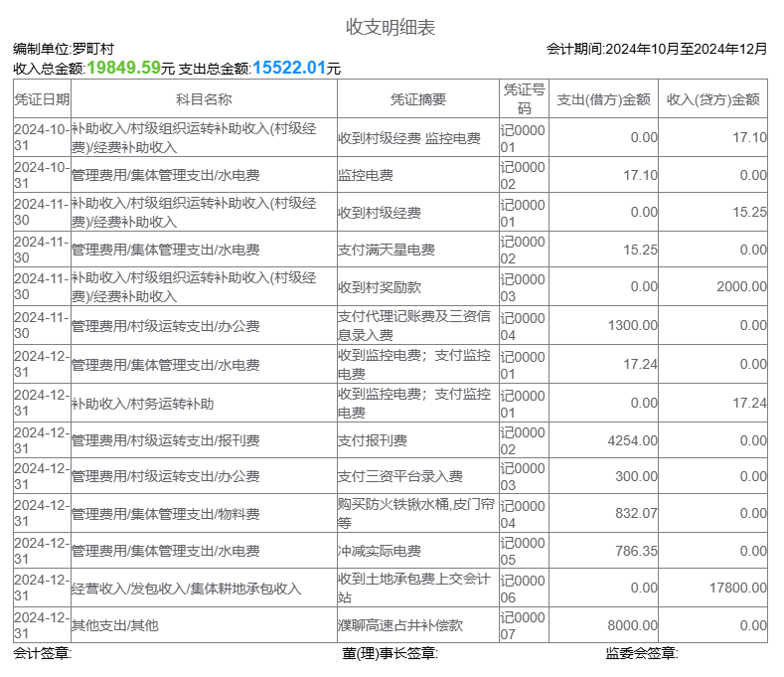784x677 pixels.
Task: Select the 凭证摘要 column header
Action: pos(417,99)
